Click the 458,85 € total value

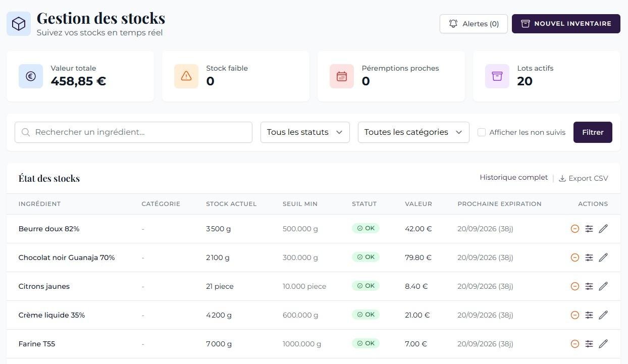point(78,81)
